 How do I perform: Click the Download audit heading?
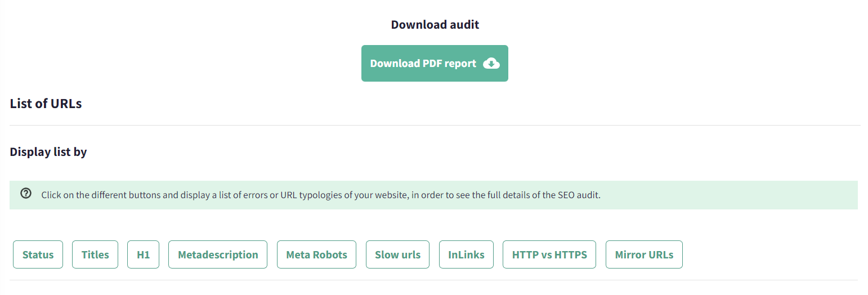tap(435, 25)
